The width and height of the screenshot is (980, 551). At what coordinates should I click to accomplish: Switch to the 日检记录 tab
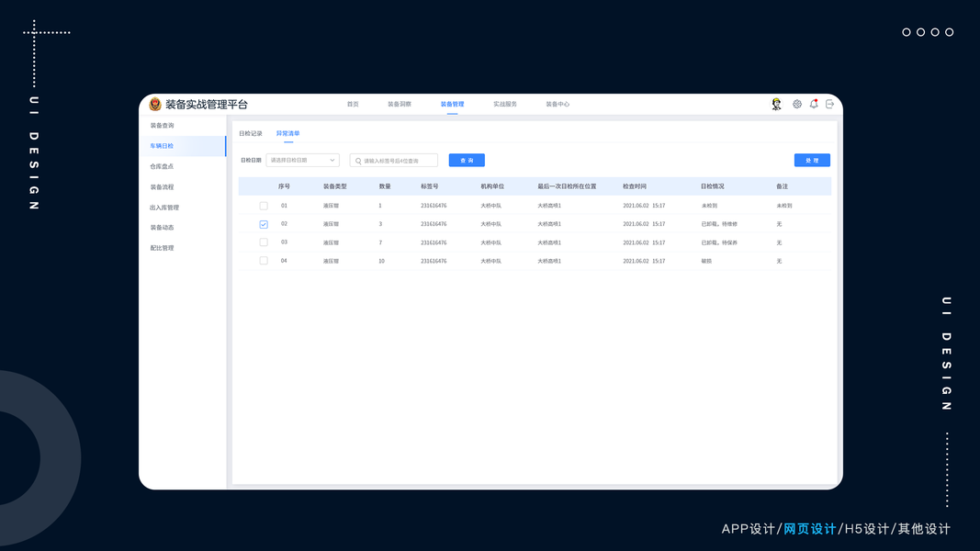(251, 134)
